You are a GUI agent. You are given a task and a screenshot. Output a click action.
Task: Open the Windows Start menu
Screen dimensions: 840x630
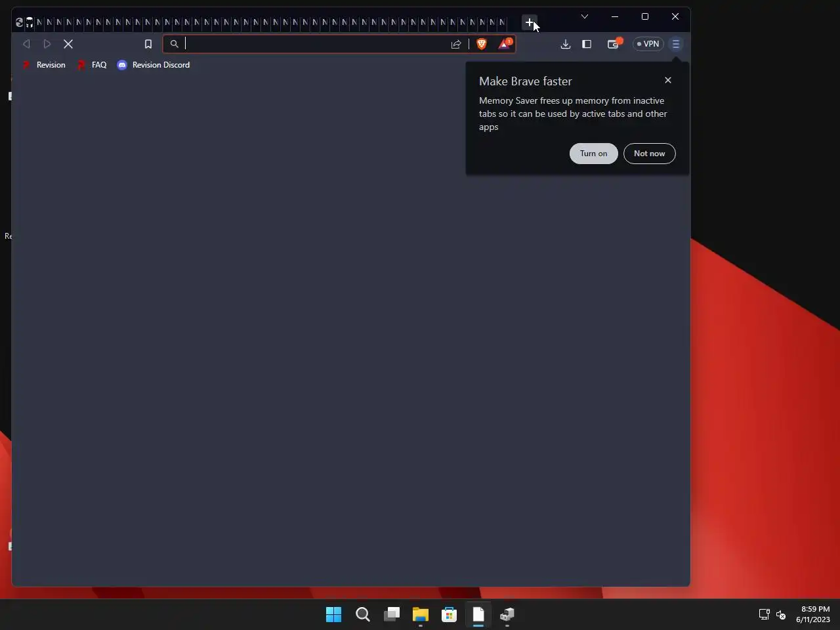[x=334, y=615]
